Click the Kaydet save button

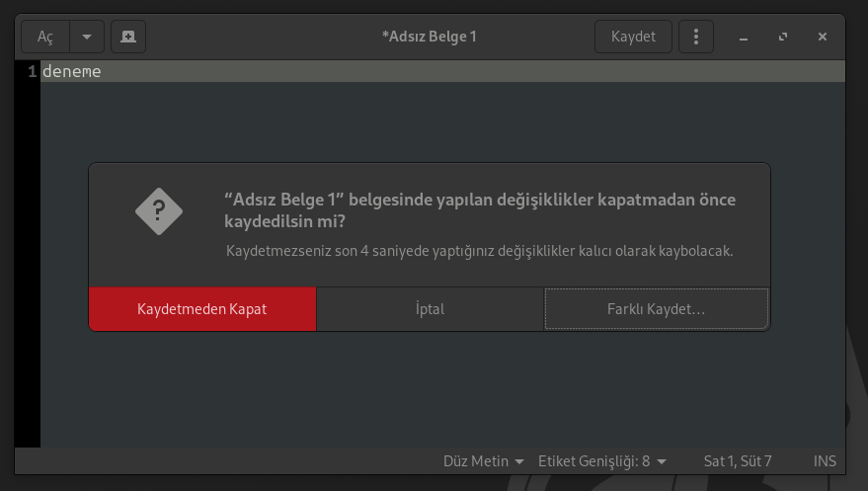click(x=633, y=37)
